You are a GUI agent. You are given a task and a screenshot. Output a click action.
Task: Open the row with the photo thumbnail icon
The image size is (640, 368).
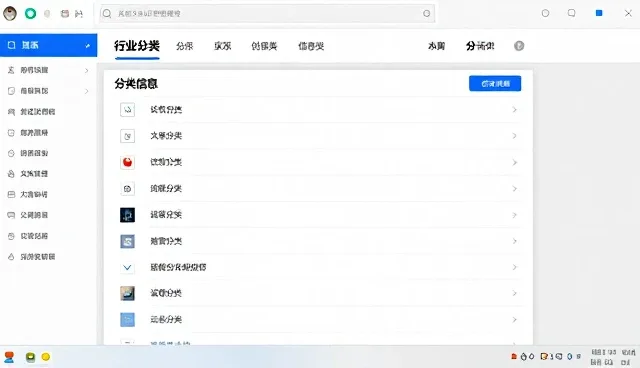pos(318,293)
